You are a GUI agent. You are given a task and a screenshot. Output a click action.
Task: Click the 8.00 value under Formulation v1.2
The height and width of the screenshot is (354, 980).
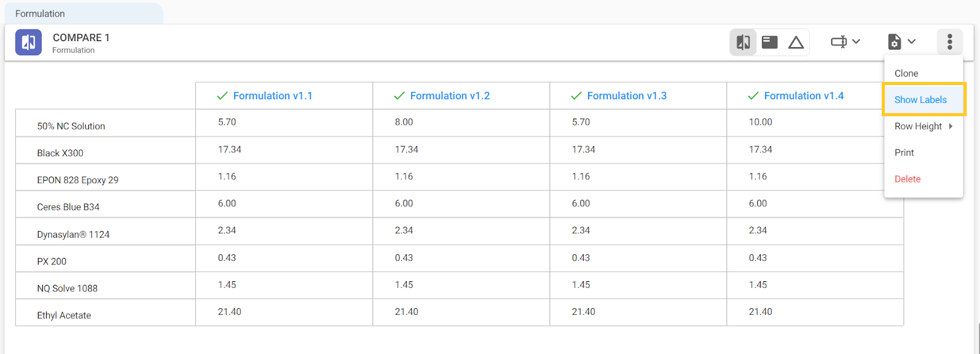(x=404, y=122)
